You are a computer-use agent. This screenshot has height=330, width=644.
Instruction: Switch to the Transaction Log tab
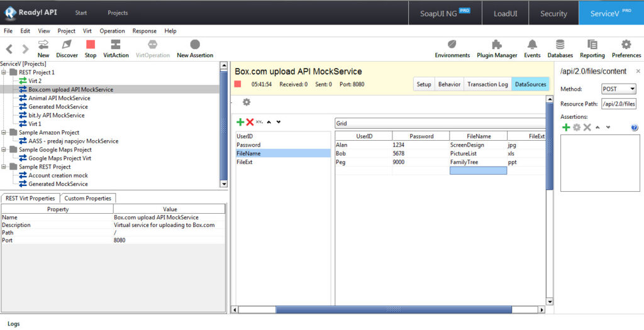click(x=488, y=84)
